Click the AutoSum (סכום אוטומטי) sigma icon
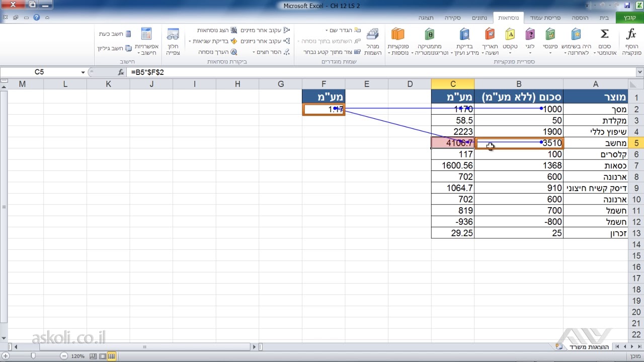This screenshot has height=362, width=644. pos(605,35)
